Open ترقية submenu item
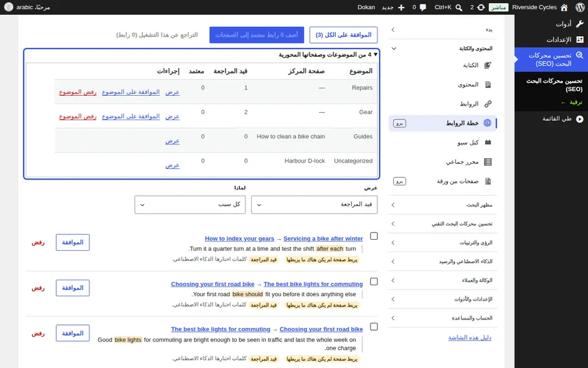The width and height of the screenshot is (588, 368). click(572, 102)
